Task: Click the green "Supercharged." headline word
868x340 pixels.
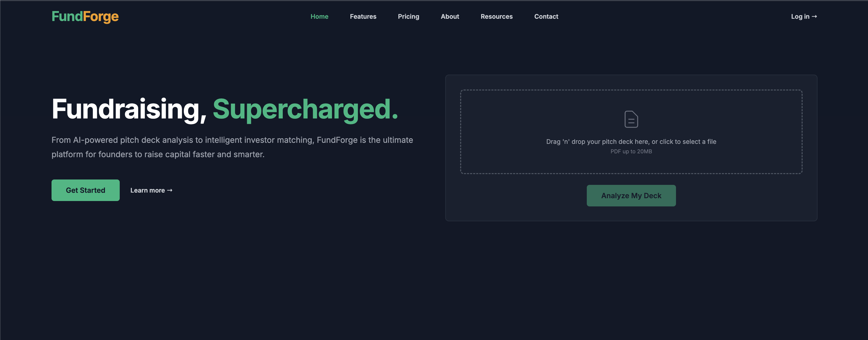Action: (x=305, y=109)
